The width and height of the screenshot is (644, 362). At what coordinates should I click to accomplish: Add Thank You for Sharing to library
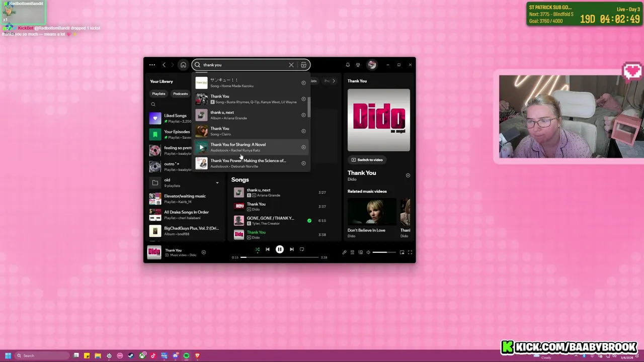click(x=303, y=147)
